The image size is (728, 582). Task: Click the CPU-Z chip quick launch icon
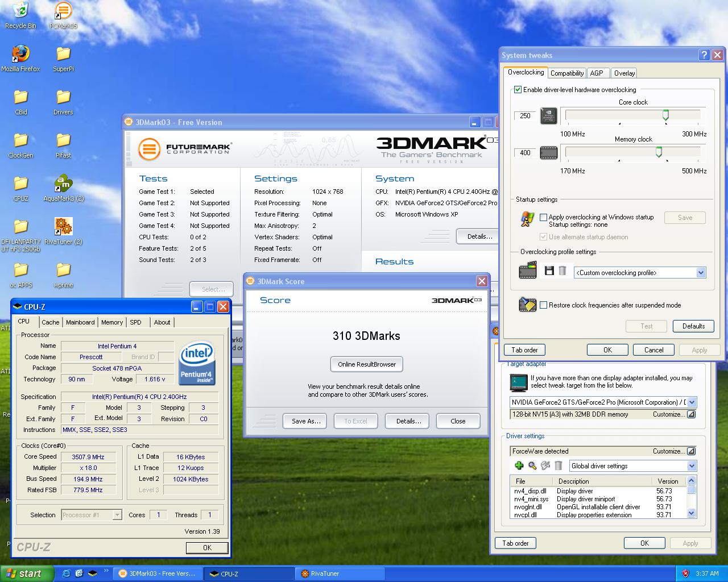click(x=92, y=573)
